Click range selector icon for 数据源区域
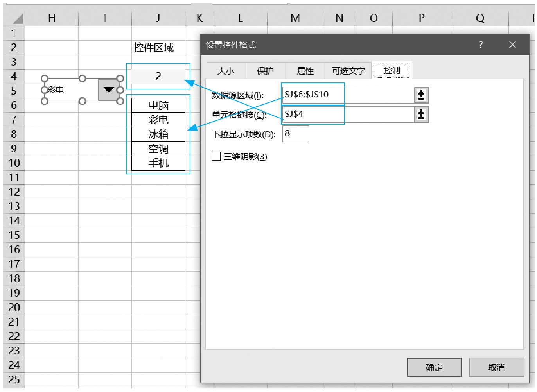Viewport: 537px width, 392px height. (421, 95)
